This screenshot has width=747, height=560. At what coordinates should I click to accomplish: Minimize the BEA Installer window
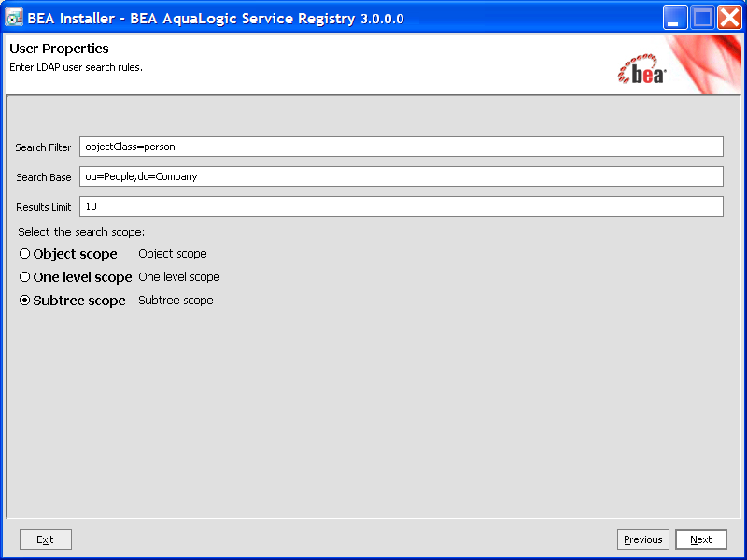pyautogui.click(x=674, y=18)
